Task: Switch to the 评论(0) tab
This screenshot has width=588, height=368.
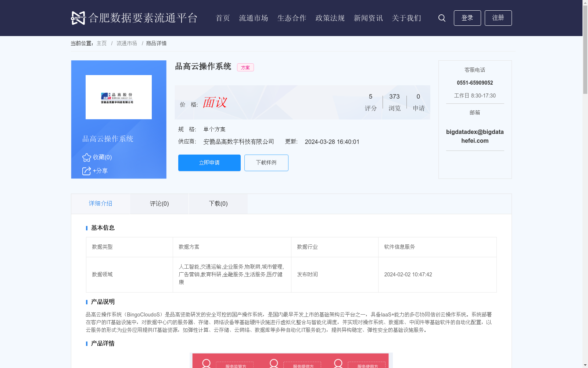Action: [x=159, y=204]
